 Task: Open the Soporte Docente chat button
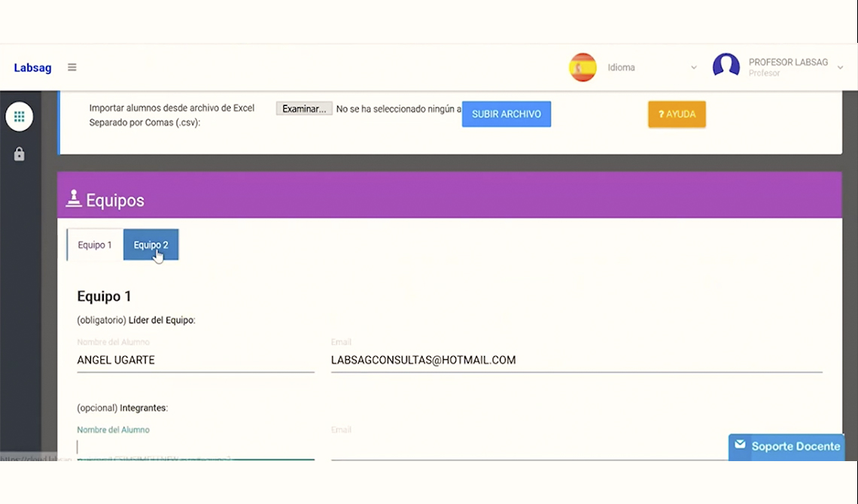coord(786,447)
